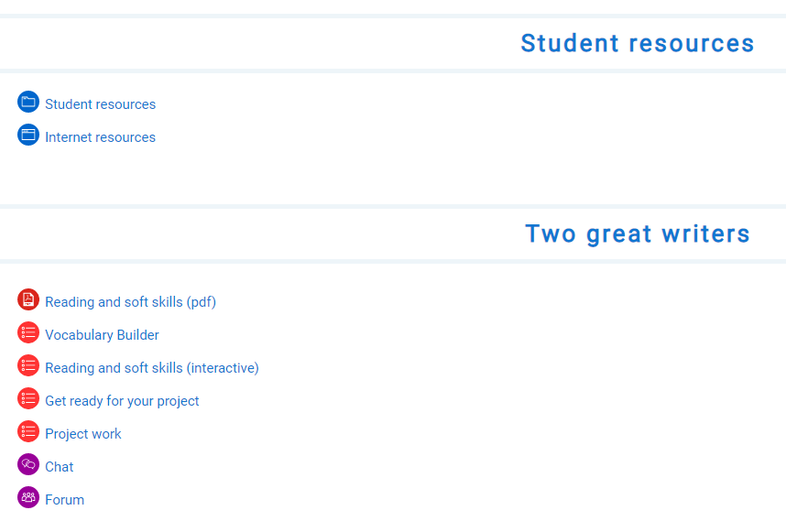Click the Two great writers section heading

638,233
